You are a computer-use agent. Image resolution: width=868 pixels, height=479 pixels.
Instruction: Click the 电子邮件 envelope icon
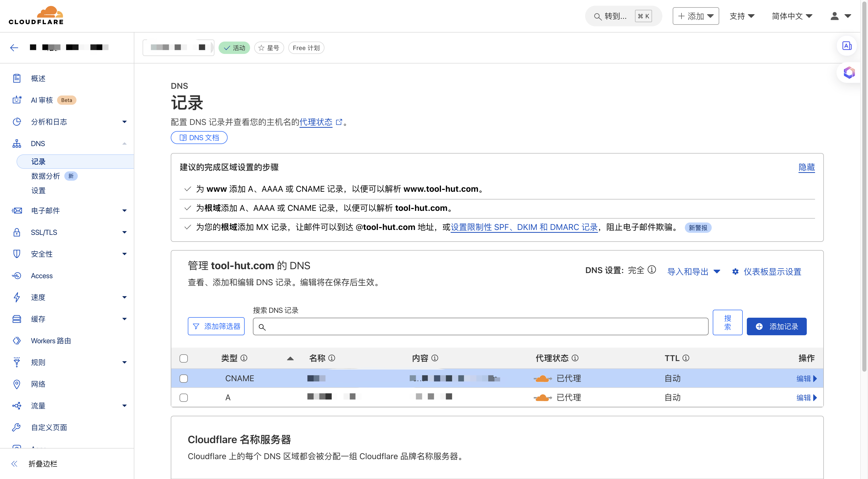pyautogui.click(x=17, y=210)
